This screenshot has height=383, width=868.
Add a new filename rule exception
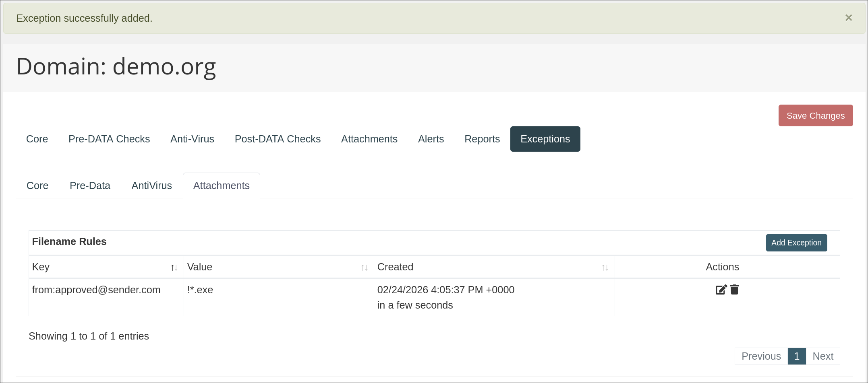pos(796,243)
